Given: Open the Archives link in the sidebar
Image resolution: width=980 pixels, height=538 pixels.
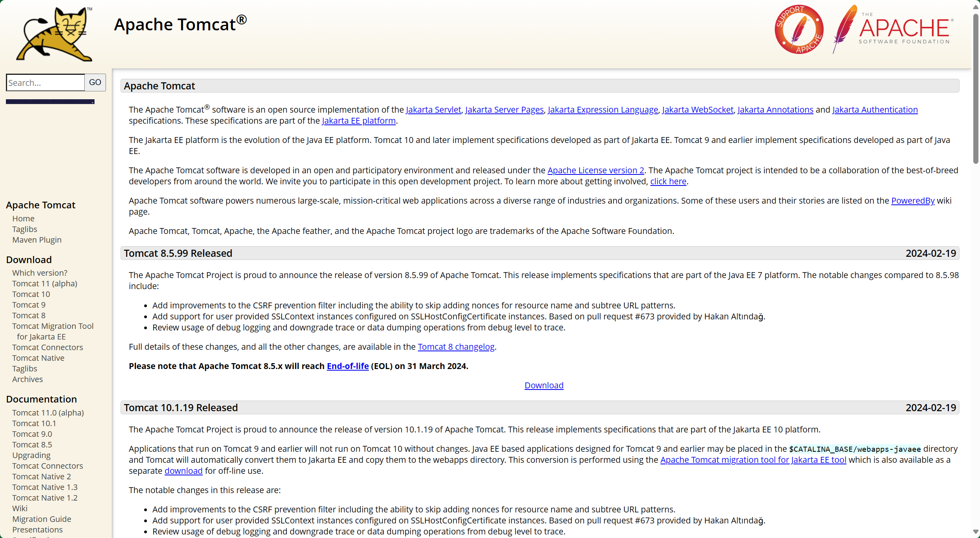Looking at the screenshot, I should click(x=28, y=379).
